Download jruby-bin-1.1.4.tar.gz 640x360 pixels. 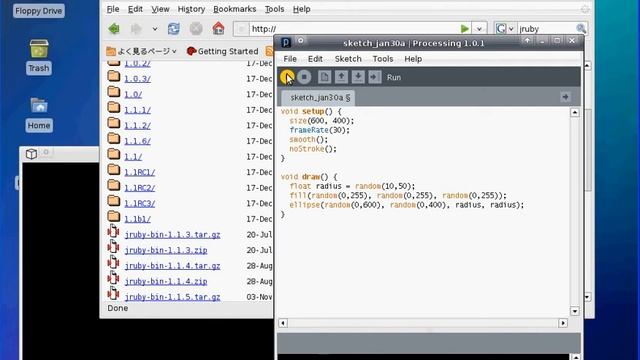click(x=172, y=266)
